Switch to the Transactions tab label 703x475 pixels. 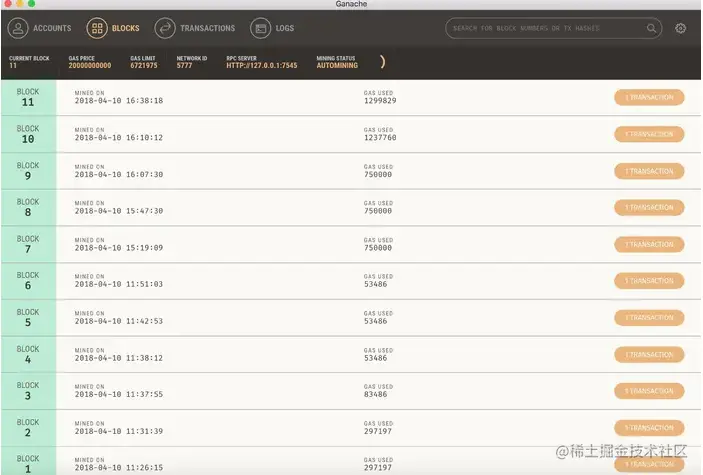point(208,28)
